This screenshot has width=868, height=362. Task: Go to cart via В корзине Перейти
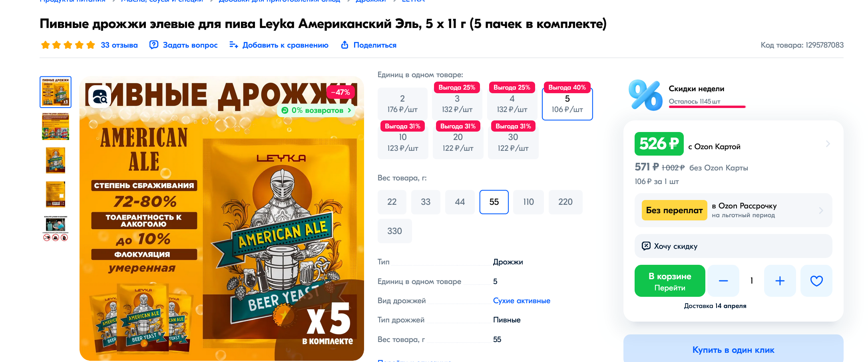pos(670,281)
